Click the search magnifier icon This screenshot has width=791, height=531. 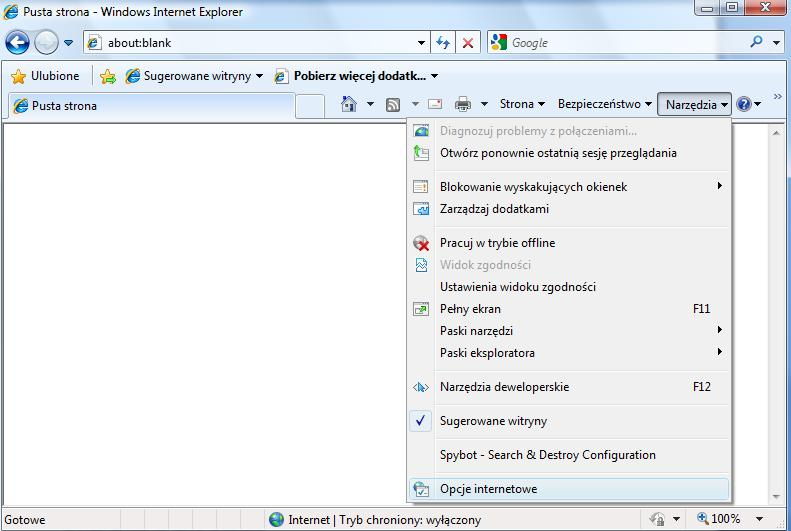[756, 42]
